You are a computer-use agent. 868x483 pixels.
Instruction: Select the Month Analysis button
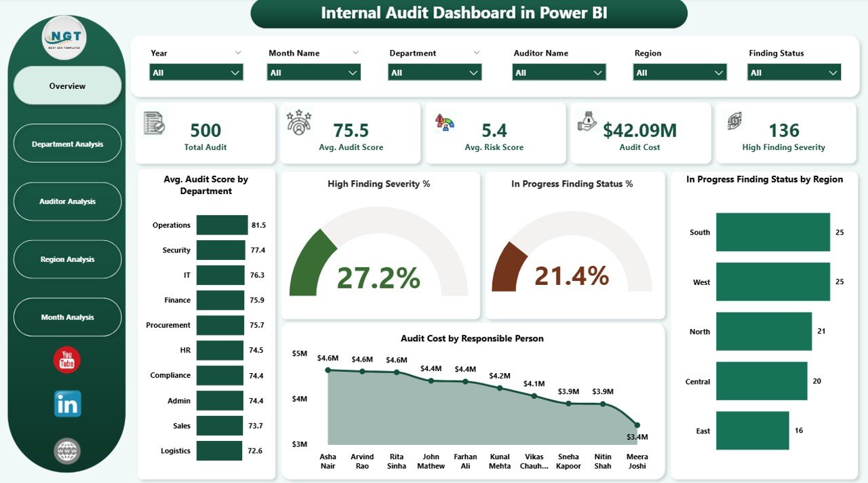point(67,317)
